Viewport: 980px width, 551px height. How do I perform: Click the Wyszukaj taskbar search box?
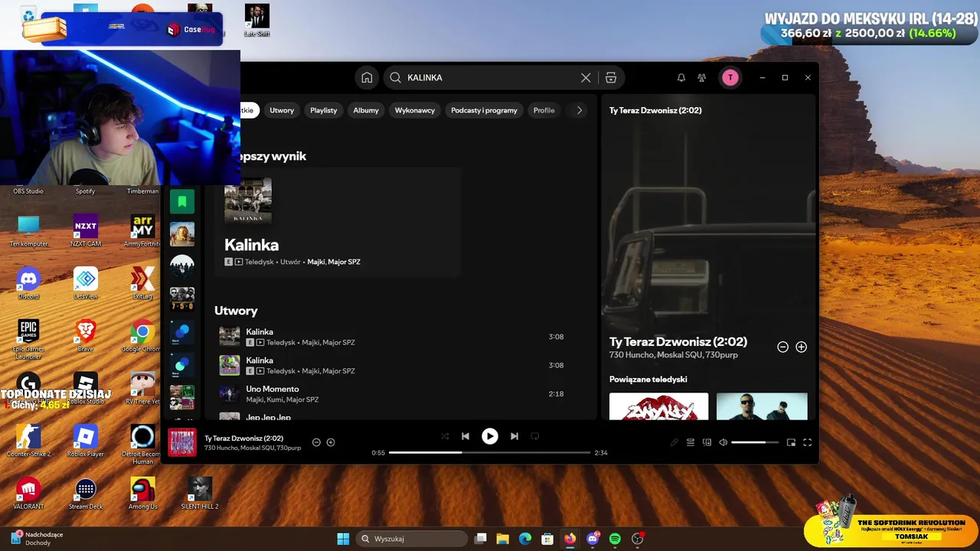pos(412,539)
